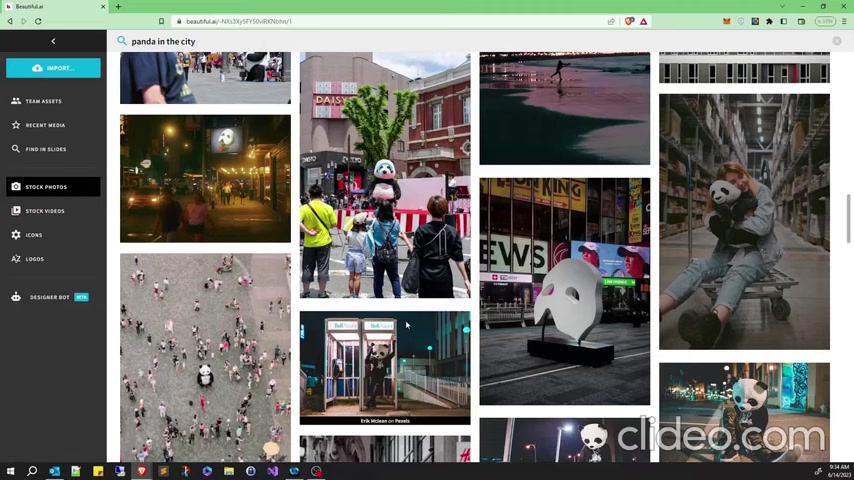This screenshot has width=854, height=480.
Task: Bookmark this page
Action: tap(161, 21)
